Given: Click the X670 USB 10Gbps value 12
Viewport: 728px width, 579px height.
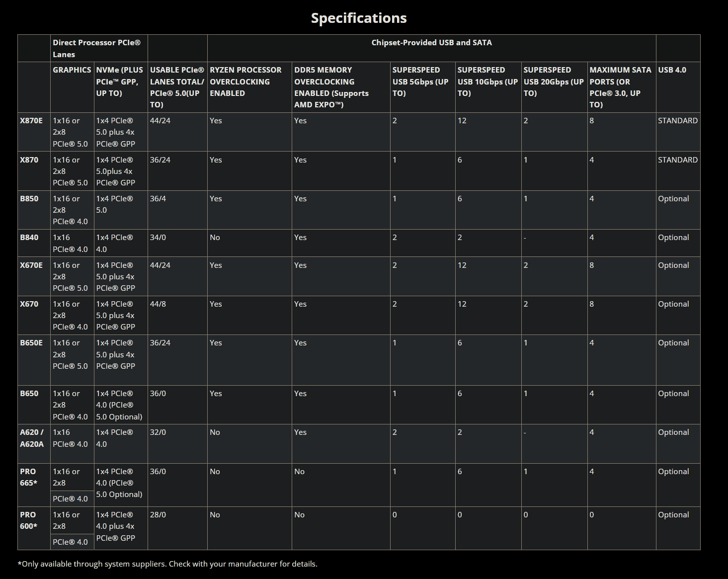Looking at the screenshot, I should pyautogui.click(x=462, y=304).
